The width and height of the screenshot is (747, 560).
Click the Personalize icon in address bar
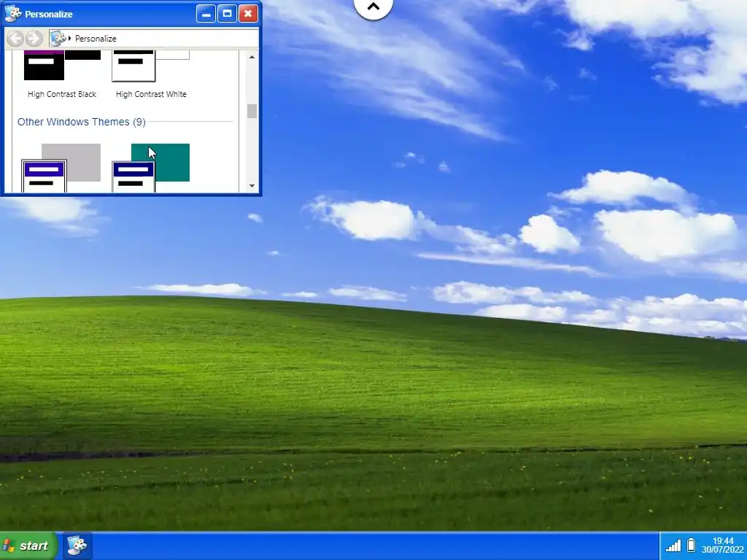(58, 39)
